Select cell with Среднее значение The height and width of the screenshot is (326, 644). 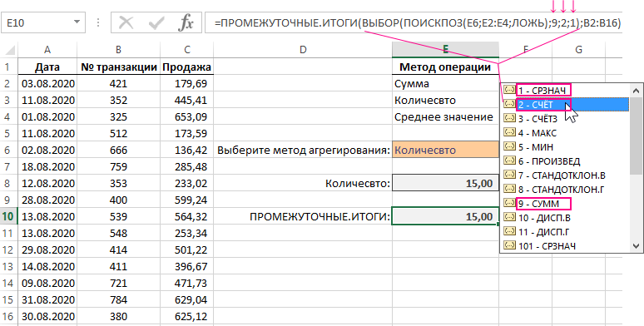tap(446, 117)
